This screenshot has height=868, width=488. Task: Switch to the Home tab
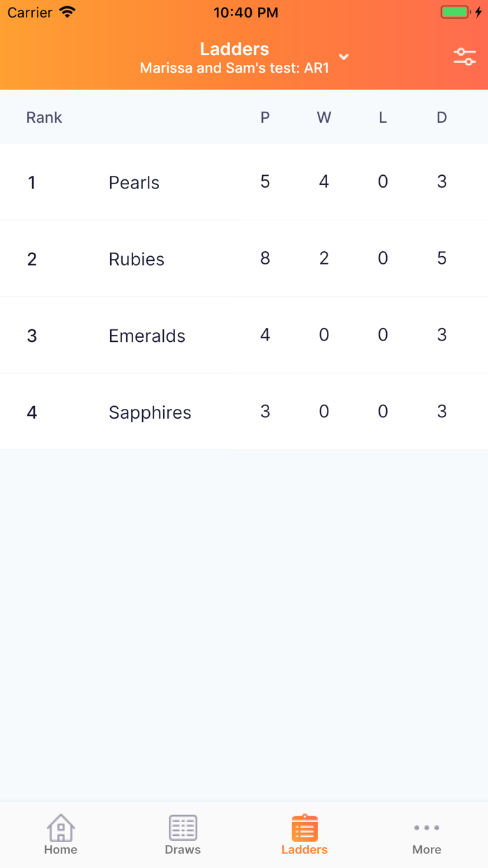(61, 835)
